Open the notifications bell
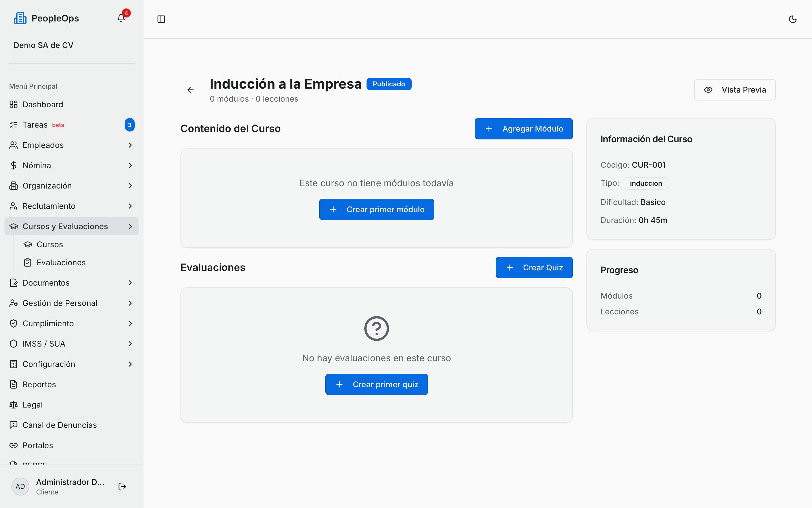 point(121,18)
